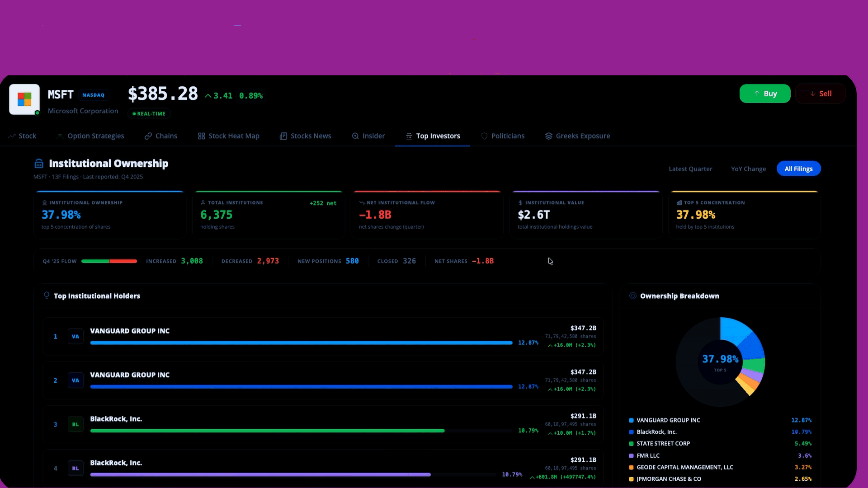Click the Ownership Breakdown circle icon
868x488 pixels.
click(x=633, y=296)
